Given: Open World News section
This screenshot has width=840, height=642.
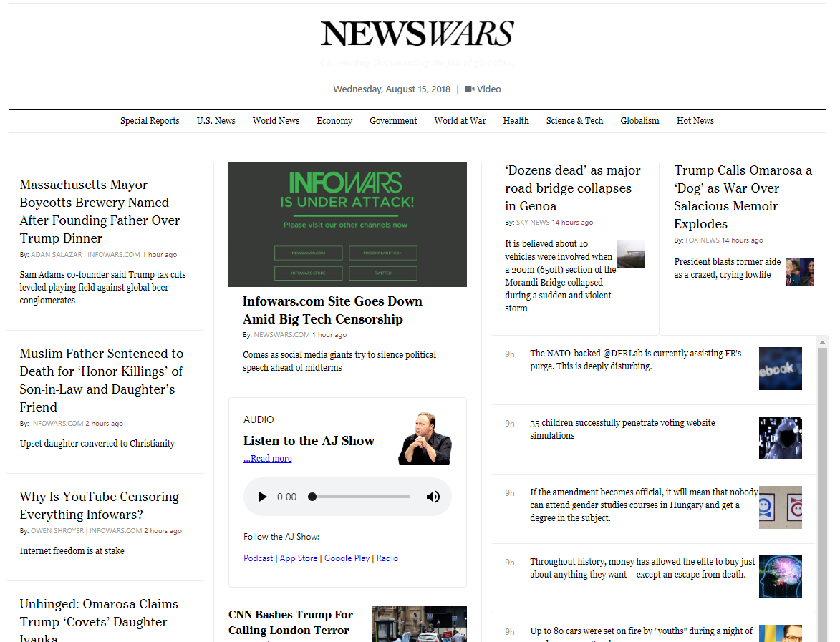Looking at the screenshot, I should tap(276, 120).
